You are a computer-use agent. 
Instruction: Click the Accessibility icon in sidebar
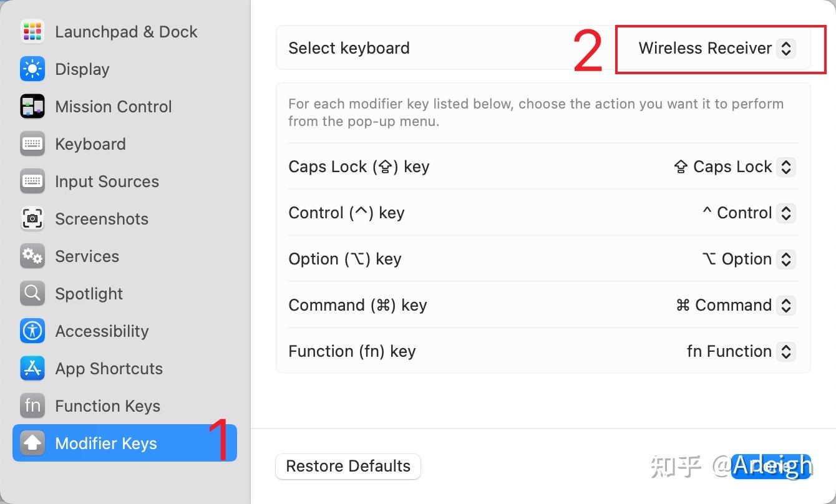[x=32, y=331]
